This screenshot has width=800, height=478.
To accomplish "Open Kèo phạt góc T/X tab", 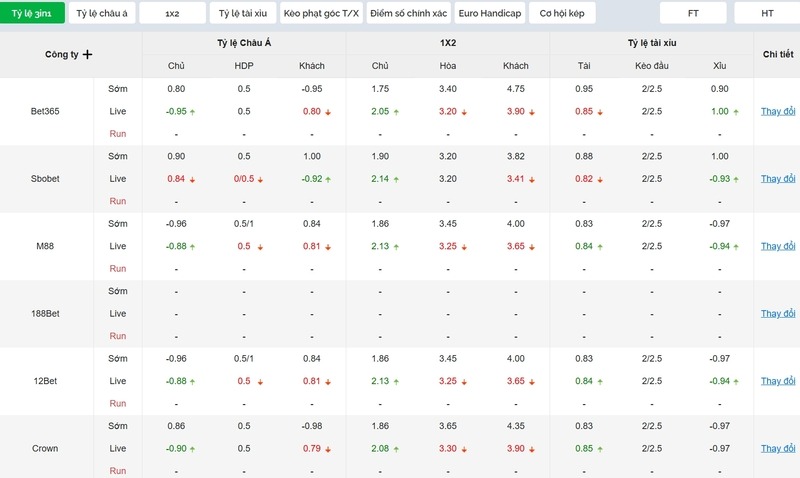I will click(320, 13).
